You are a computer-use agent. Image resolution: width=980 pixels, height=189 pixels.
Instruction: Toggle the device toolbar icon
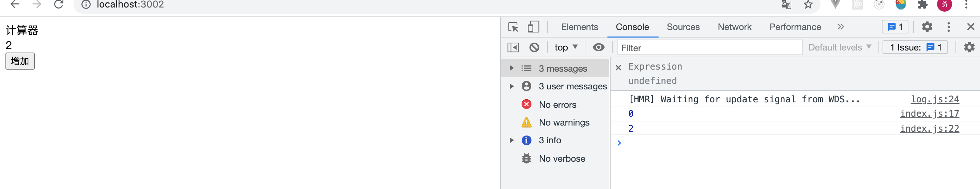(x=533, y=27)
